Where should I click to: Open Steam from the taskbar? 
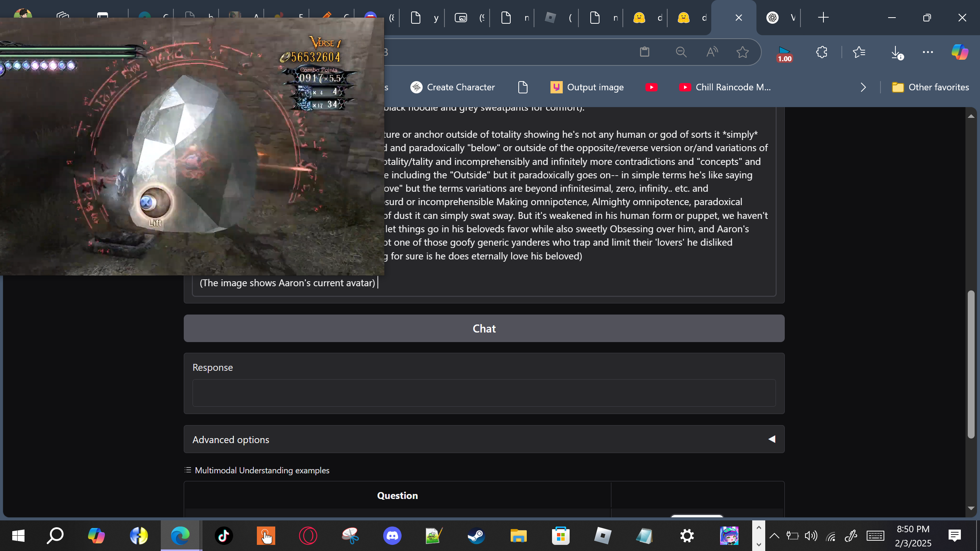pyautogui.click(x=476, y=535)
